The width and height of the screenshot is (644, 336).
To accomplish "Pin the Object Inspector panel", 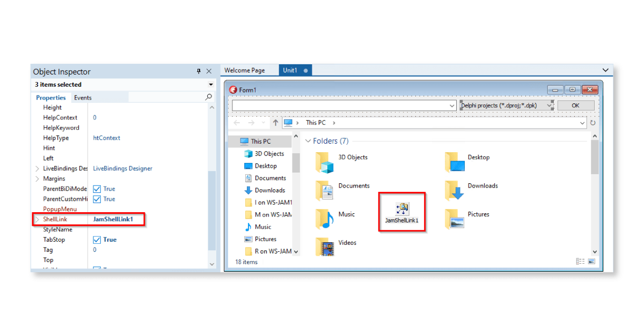I will 199,71.
